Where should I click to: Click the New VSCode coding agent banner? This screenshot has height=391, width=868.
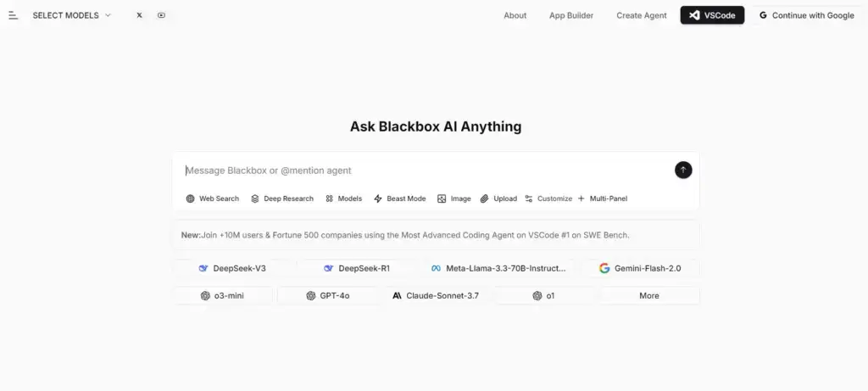[x=436, y=235]
